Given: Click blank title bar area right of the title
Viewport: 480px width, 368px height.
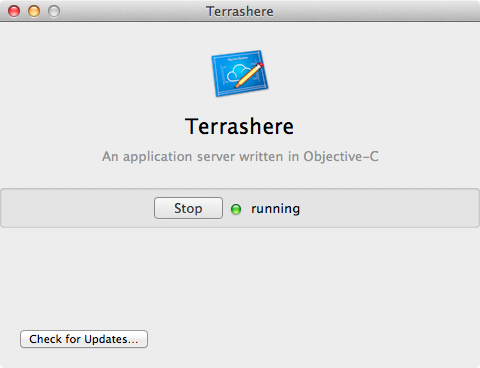Looking at the screenshot, I should tap(377, 11).
